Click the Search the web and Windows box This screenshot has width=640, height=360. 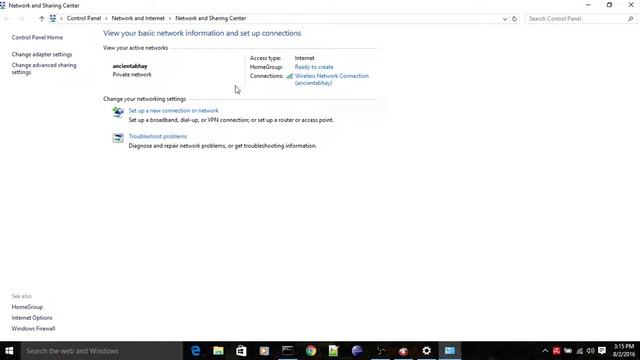101,351
